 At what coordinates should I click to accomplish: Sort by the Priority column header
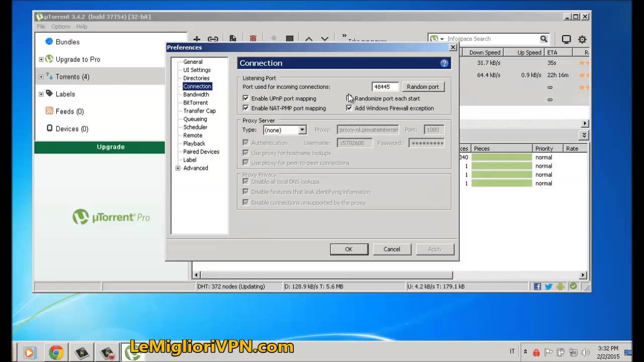point(548,149)
